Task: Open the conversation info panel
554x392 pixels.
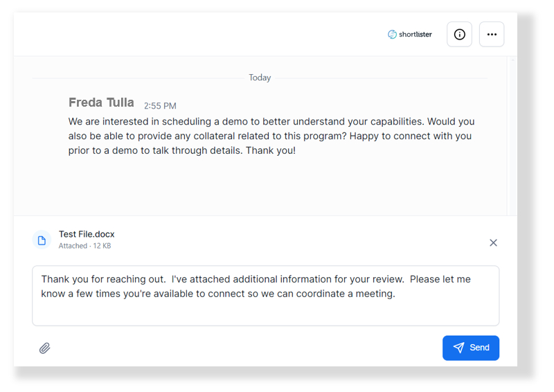Action: tap(459, 35)
